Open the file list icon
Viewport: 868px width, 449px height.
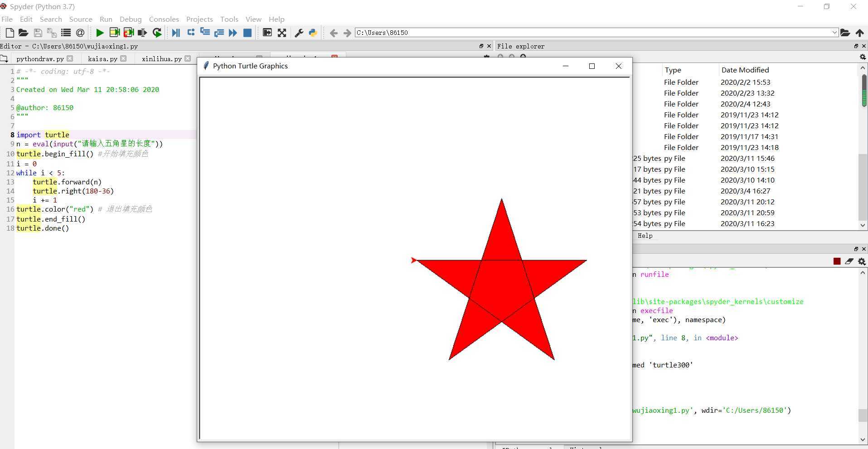[66, 33]
